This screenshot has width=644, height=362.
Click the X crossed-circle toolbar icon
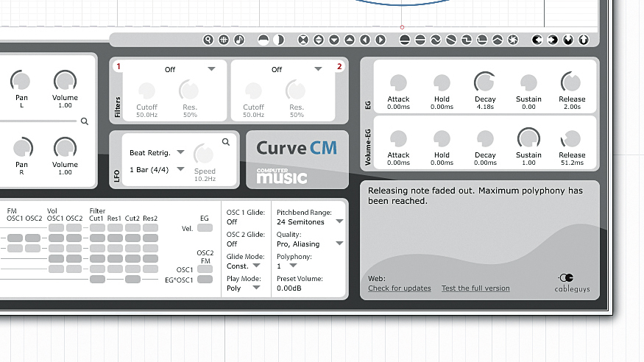[302, 40]
